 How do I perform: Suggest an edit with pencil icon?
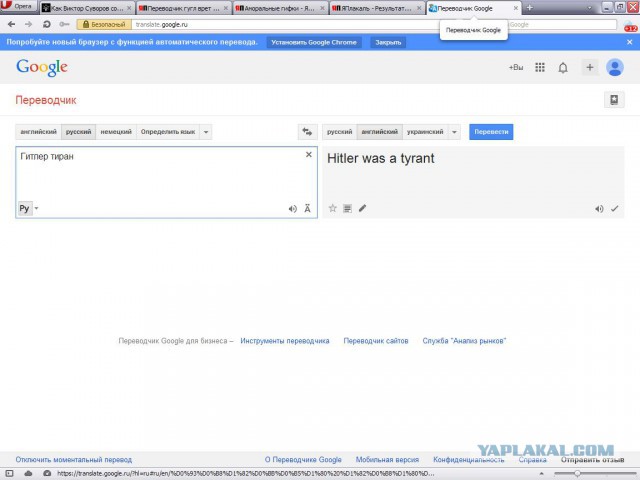[362, 209]
